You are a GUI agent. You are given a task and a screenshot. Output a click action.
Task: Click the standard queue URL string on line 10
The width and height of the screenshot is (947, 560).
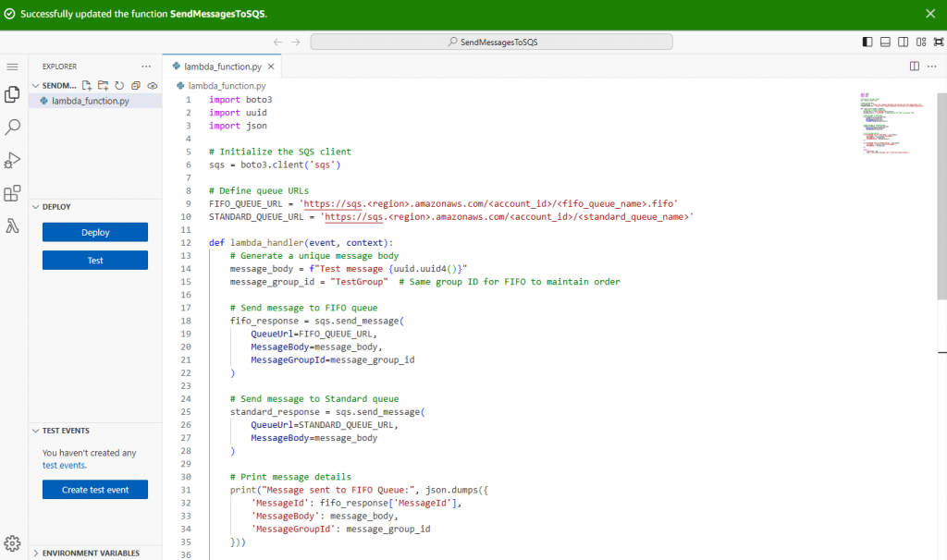tap(507, 216)
